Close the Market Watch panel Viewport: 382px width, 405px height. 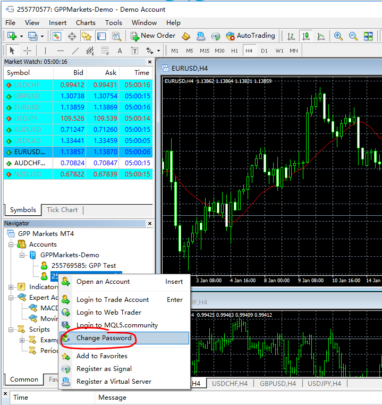click(150, 62)
